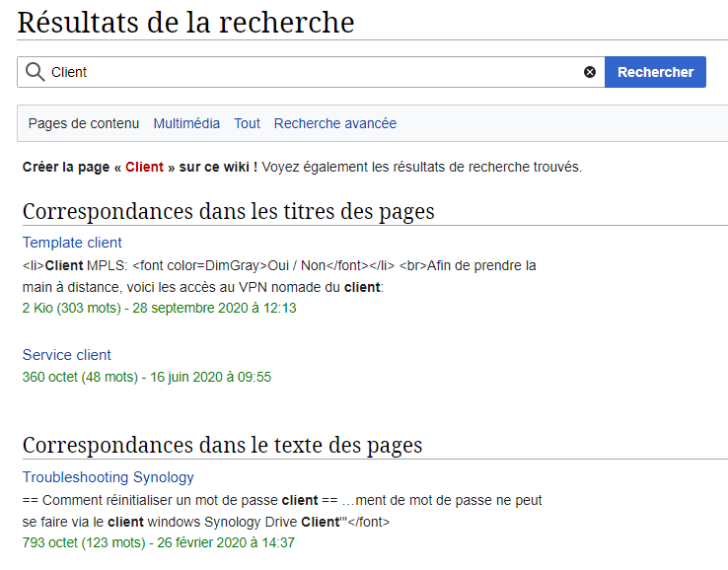
Task: Click the text 793 octet (123 mots) - 26 février 2020
Action: coord(158,542)
